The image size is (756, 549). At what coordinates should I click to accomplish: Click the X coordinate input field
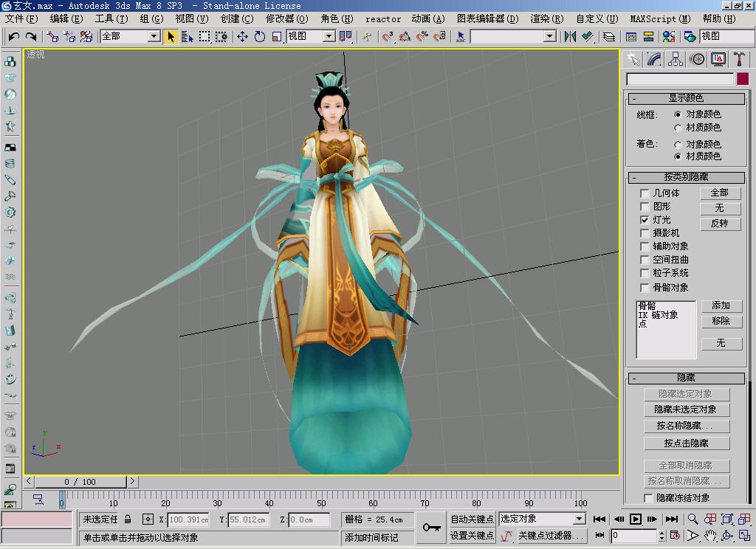[188, 519]
